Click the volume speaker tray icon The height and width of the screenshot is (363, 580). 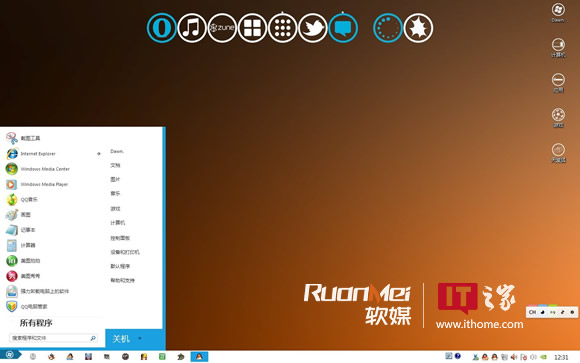(514, 357)
